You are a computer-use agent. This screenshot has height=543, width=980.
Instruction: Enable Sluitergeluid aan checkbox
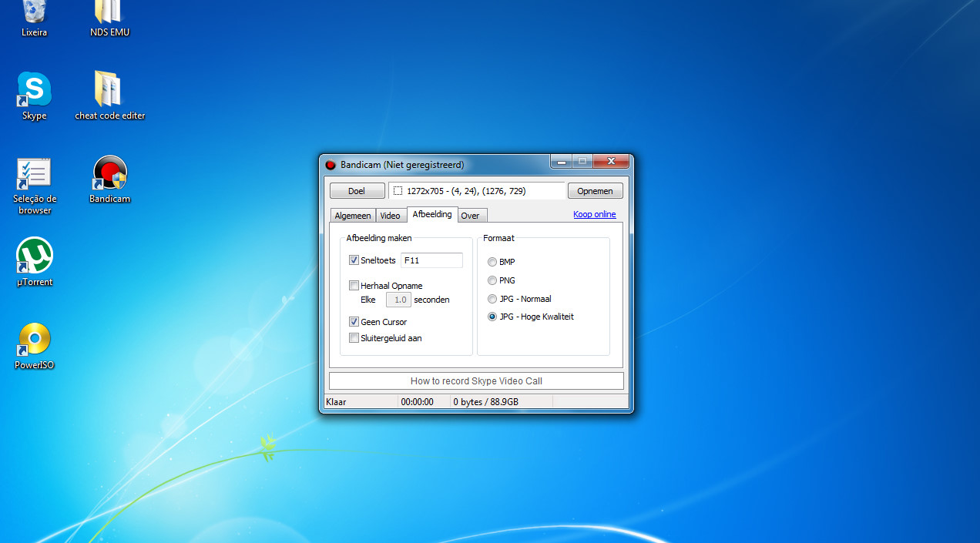(x=354, y=338)
